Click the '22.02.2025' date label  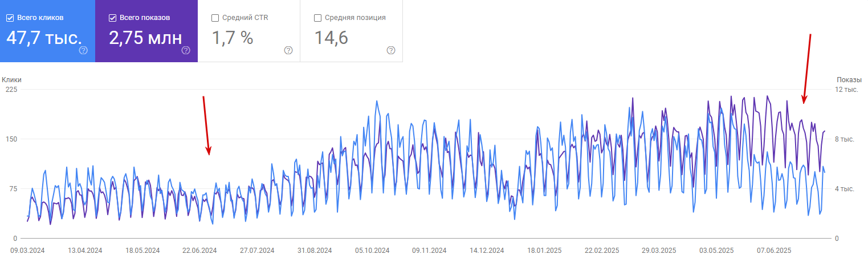(x=602, y=251)
